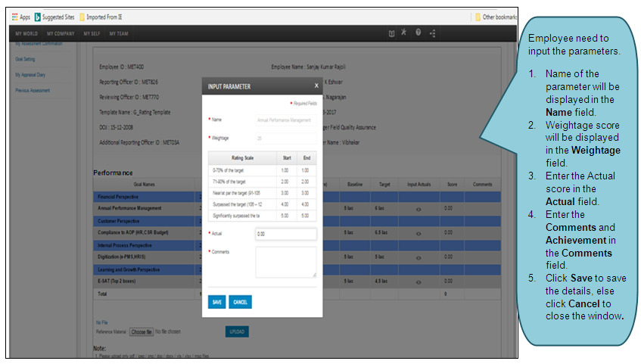The width and height of the screenshot is (641, 364).
Task: Click Employee ID : MET400 text
Action: pyautogui.click(x=121, y=67)
